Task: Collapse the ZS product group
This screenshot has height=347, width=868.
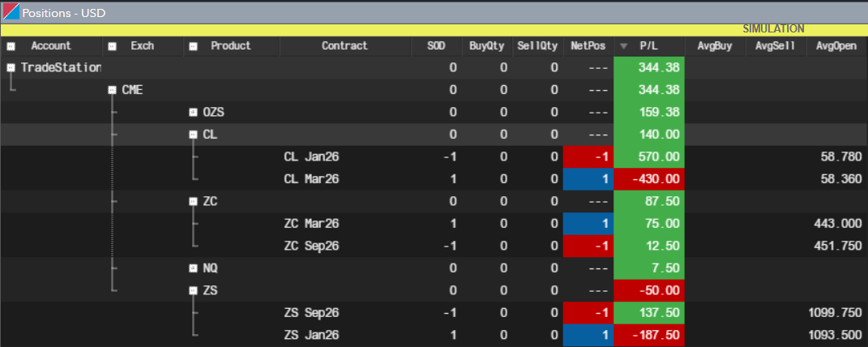Action: coord(193,290)
